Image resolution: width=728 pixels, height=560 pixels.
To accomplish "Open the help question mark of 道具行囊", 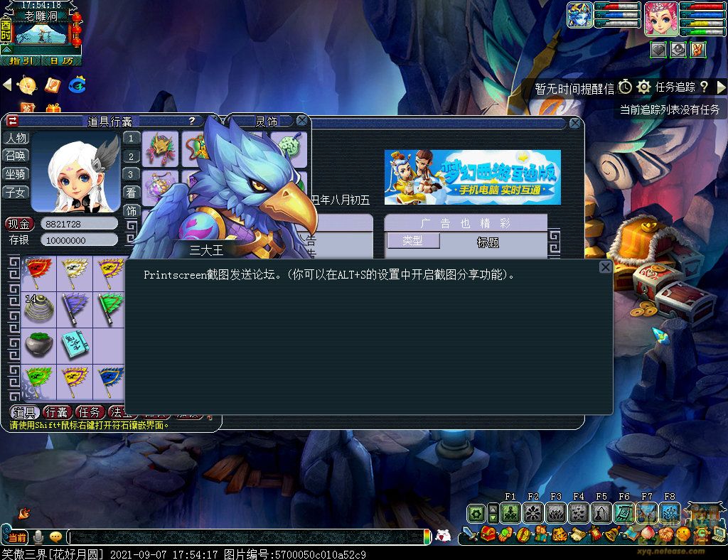I will click(192, 121).
